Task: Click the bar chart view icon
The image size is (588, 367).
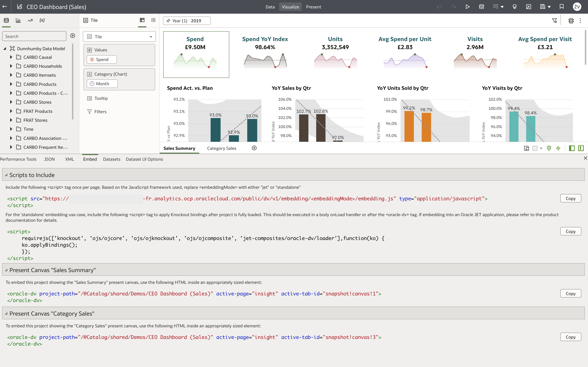Action: coord(18,20)
